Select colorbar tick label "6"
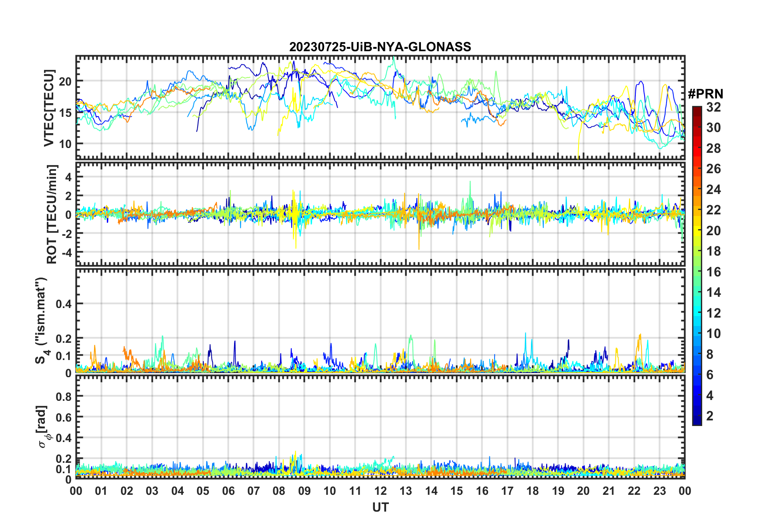 click(x=710, y=375)
